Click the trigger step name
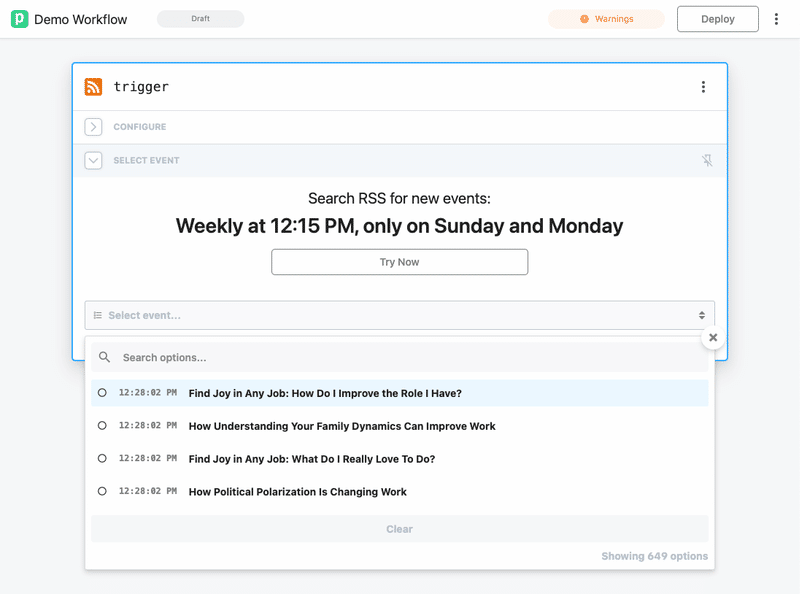Screen dimensions: 800x594 point(141,87)
